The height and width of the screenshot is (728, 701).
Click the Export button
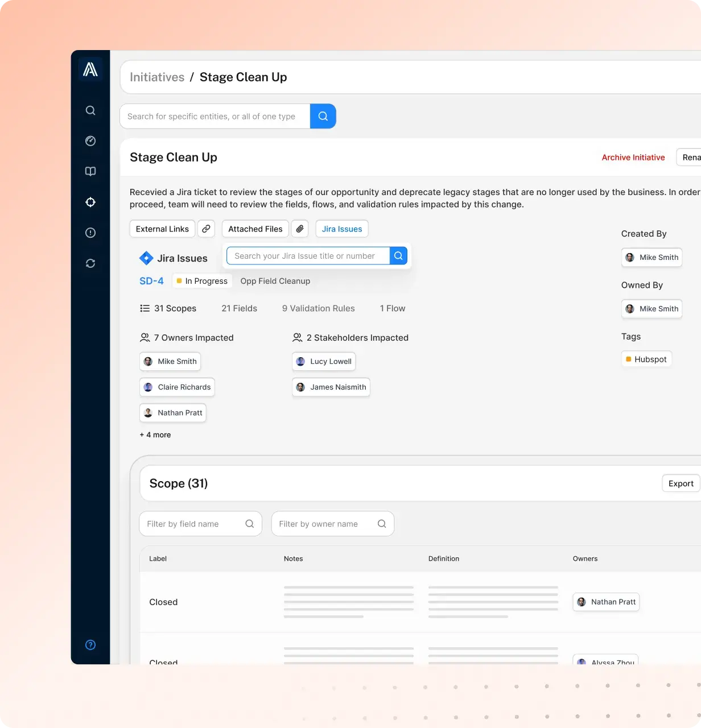pos(681,483)
